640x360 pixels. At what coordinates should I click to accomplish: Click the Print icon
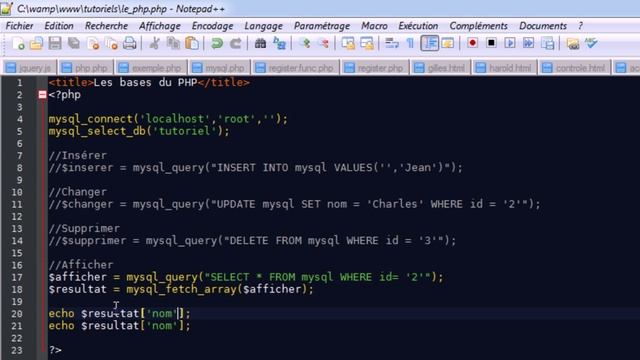130,43
